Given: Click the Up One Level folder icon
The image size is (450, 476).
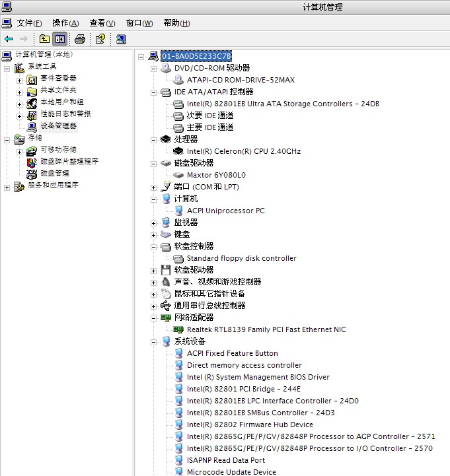Looking at the screenshot, I should (44, 39).
